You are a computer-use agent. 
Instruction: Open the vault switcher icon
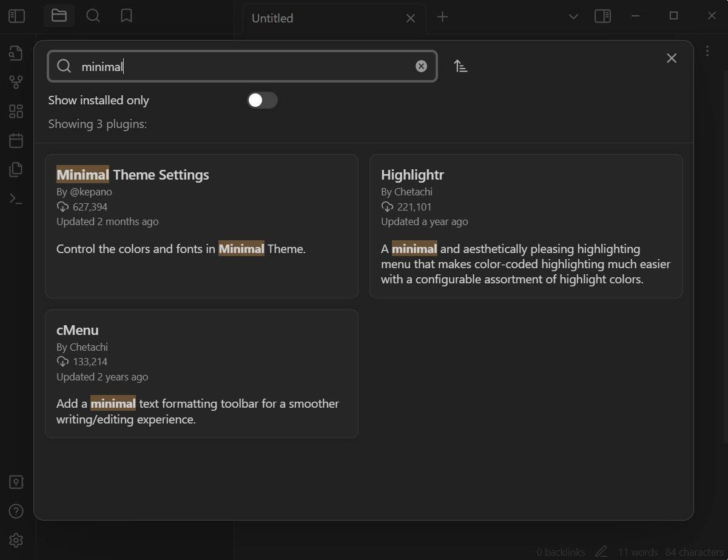[16, 482]
